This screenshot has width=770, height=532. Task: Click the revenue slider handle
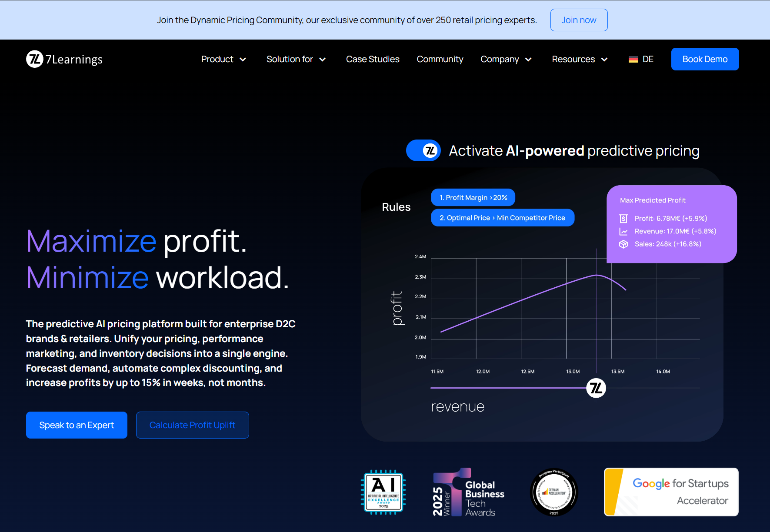(x=596, y=388)
